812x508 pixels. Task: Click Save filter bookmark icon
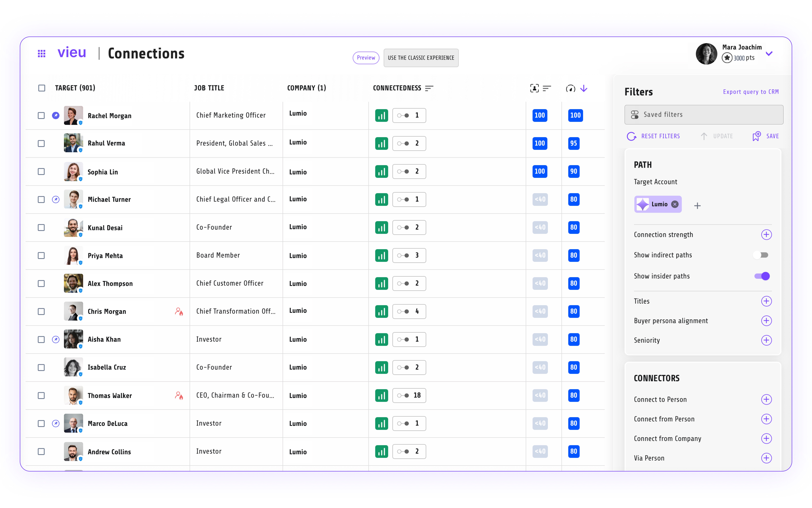756,136
